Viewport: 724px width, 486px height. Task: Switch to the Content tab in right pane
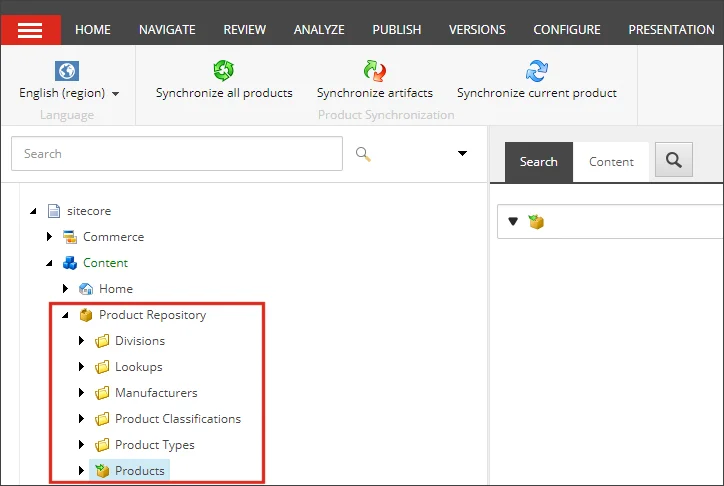coord(611,162)
